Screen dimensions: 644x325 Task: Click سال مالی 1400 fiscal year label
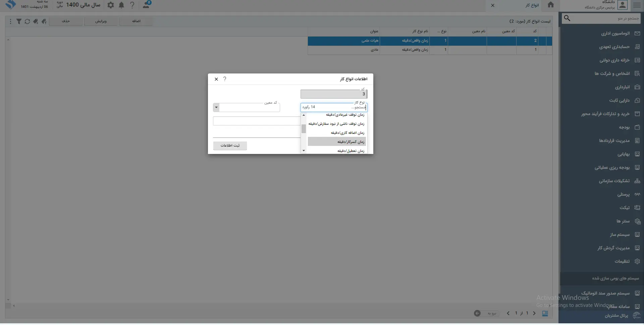click(83, 5)
